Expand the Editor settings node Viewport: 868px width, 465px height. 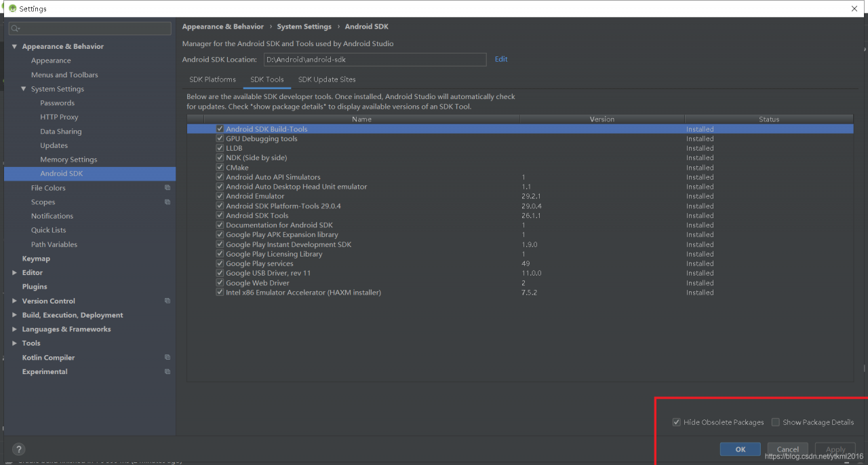(15, 273)
